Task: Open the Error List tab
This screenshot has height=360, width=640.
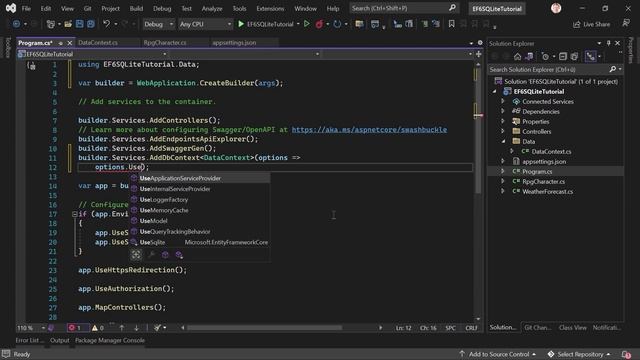Action: pos(29,340)
